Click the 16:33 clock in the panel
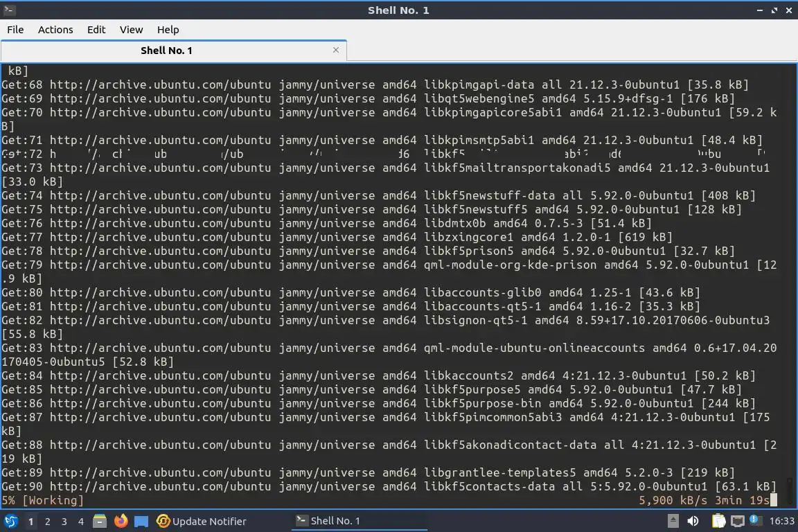The width and height of the screenshot is (798, 532). [x=781, y=521]
